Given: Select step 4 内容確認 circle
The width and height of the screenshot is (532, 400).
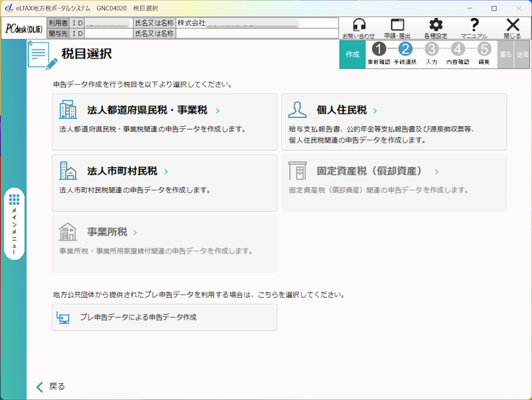Looking at the screenshot, I should (458, 49).
